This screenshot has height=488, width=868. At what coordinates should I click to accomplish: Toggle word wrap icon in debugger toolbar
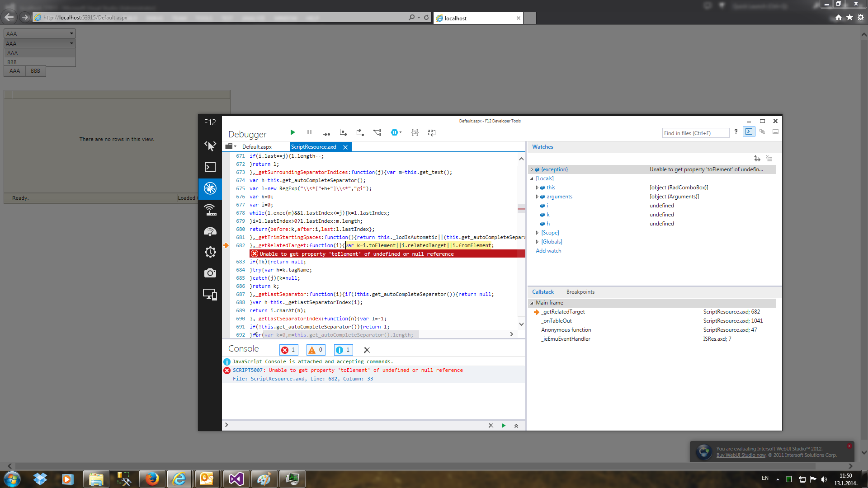[x=432, y=132]
